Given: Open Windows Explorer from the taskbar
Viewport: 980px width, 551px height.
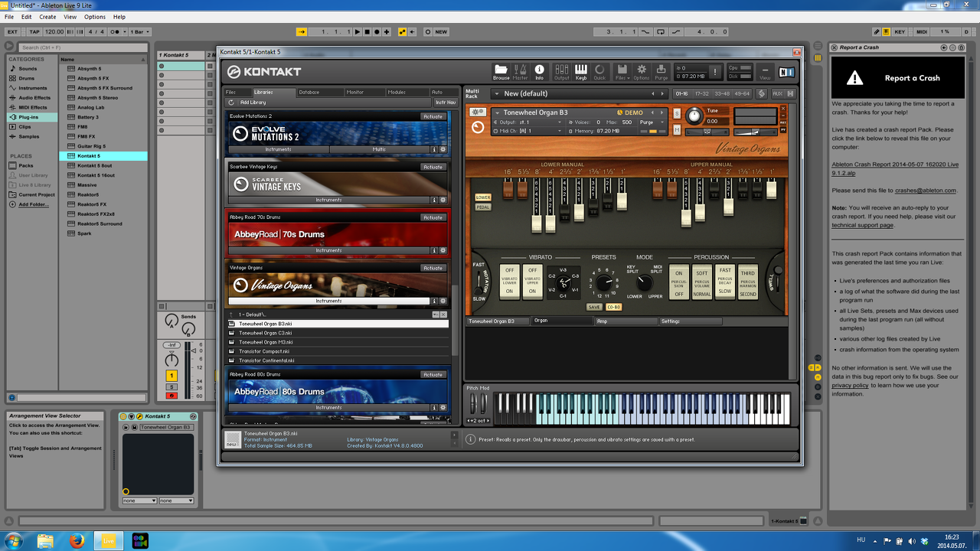Looking at the screenshot, I should [x=46, y=540].
